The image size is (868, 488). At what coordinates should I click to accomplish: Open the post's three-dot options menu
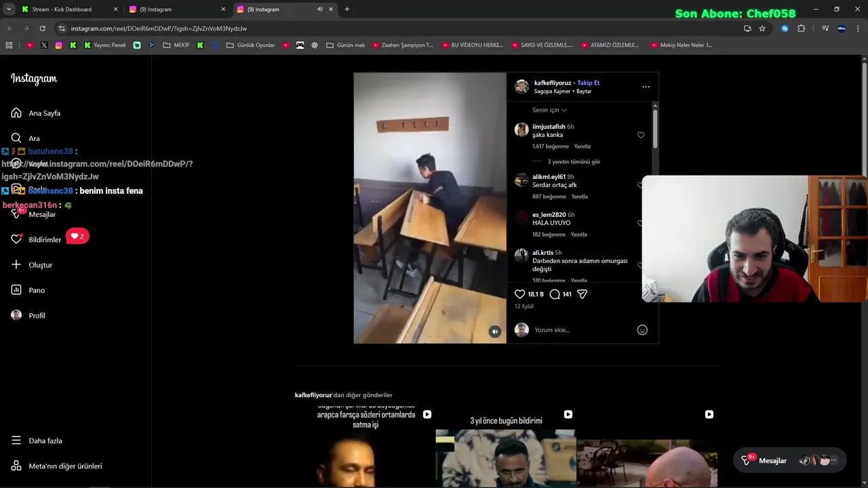[x=646, y=87]
